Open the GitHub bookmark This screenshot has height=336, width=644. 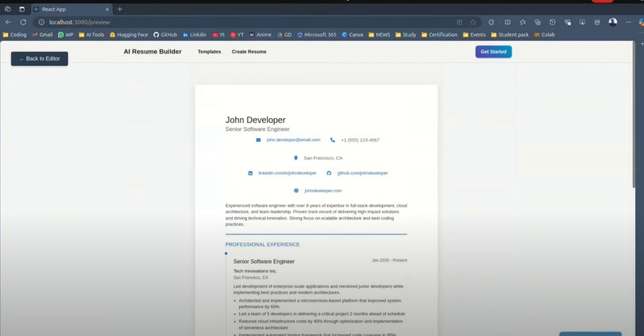click(x=165, y=35)
